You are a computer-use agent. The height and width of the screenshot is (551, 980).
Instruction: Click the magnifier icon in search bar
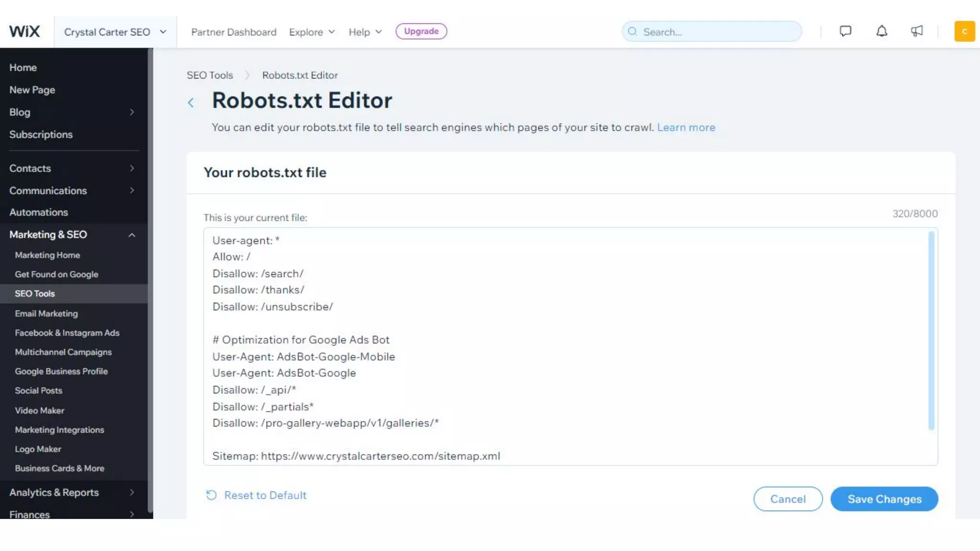coord(632,32)
